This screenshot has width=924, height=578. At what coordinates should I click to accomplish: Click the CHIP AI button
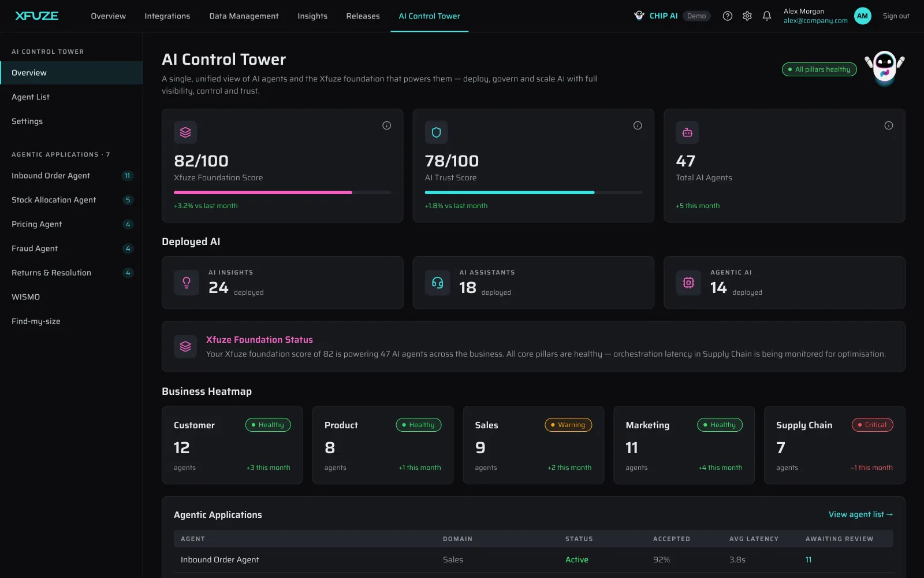[672, 16]
